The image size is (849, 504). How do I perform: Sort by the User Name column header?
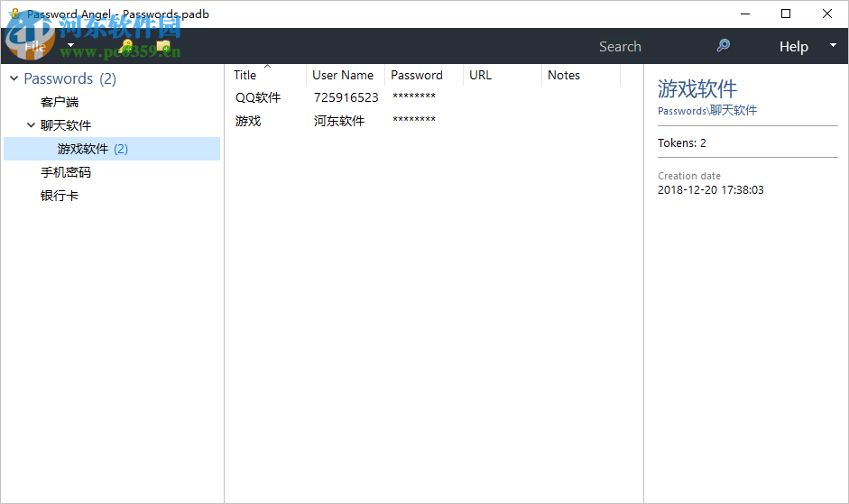click(x=345, y=75)
